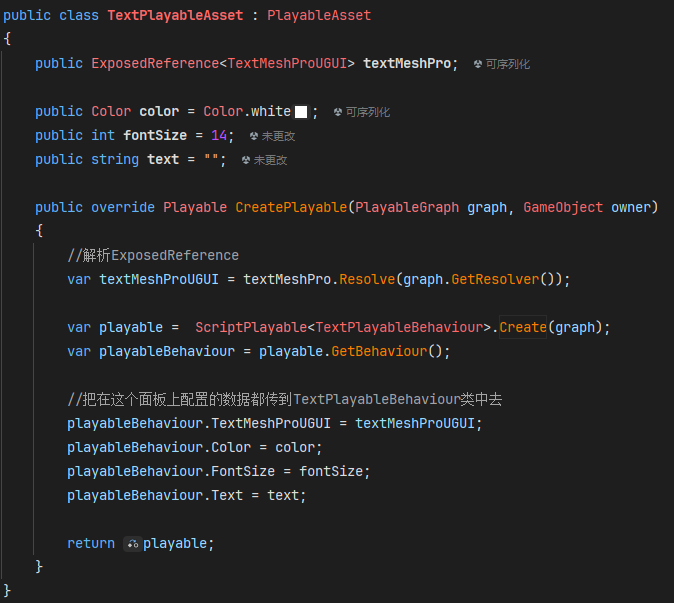The width and height of the screenshot is (674, 603).
Task: Click 可序列化 hint on textMeshPro line
Action: (507, 64)
